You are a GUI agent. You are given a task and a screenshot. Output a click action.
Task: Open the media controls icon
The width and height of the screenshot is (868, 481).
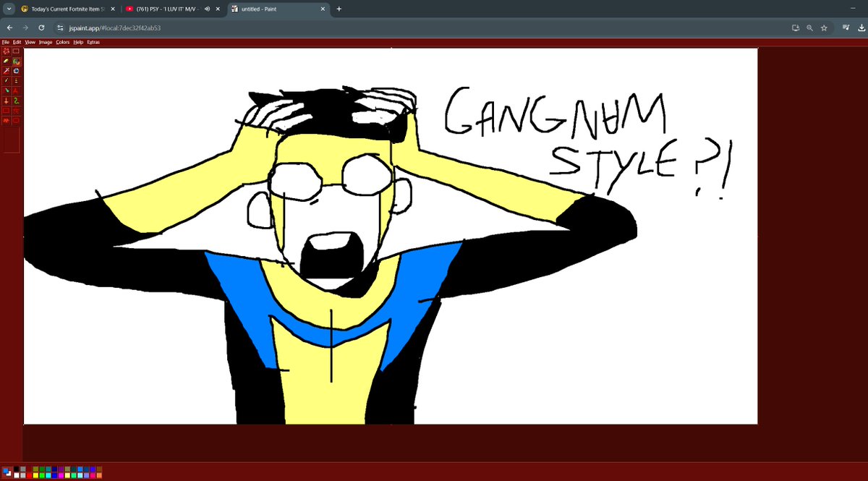846,27
